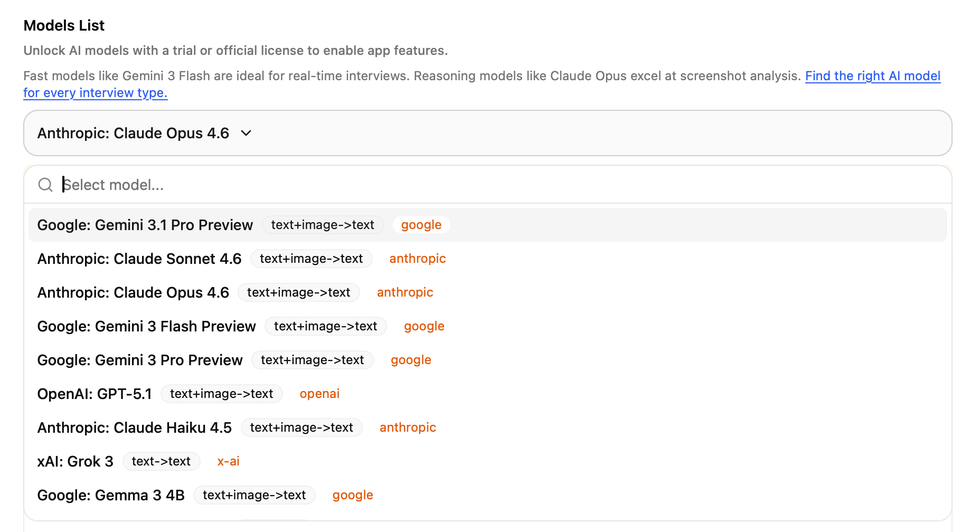Pick Anthropic: Claude Opus 4.6 from list
980x532 pixels.
coord(133,292)
